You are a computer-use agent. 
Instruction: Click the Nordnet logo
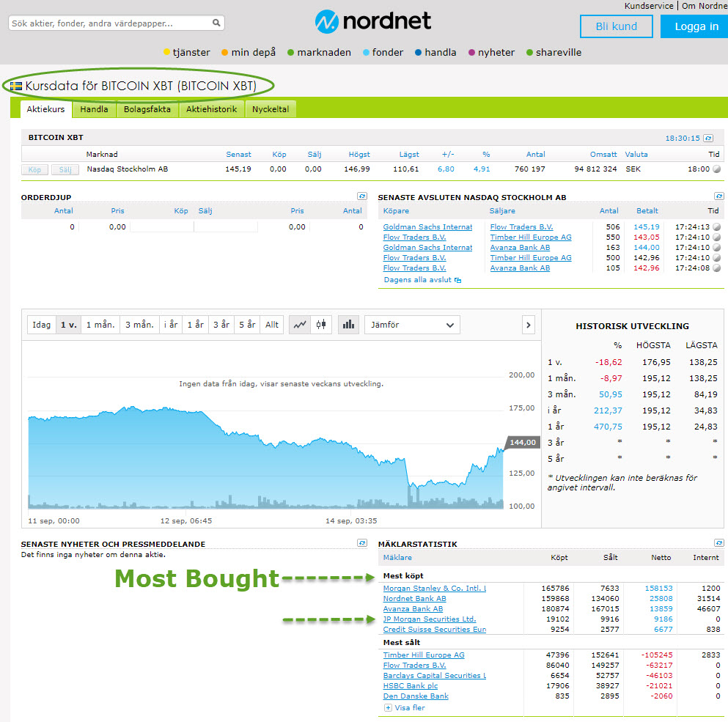pos(373,21)
